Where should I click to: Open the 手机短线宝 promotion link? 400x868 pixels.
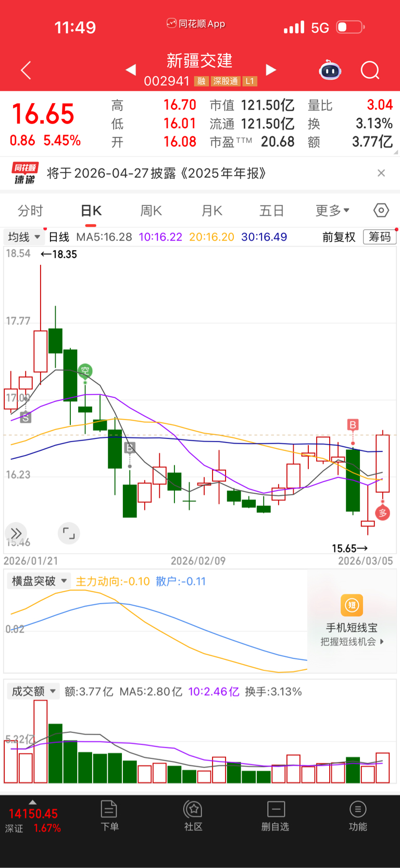[352, 620]
